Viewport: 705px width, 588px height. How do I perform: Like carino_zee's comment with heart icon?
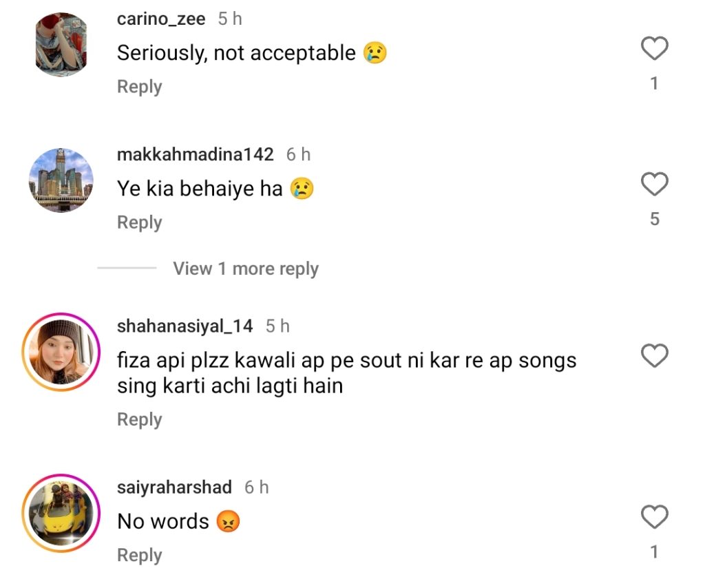(x=654, y=49)
